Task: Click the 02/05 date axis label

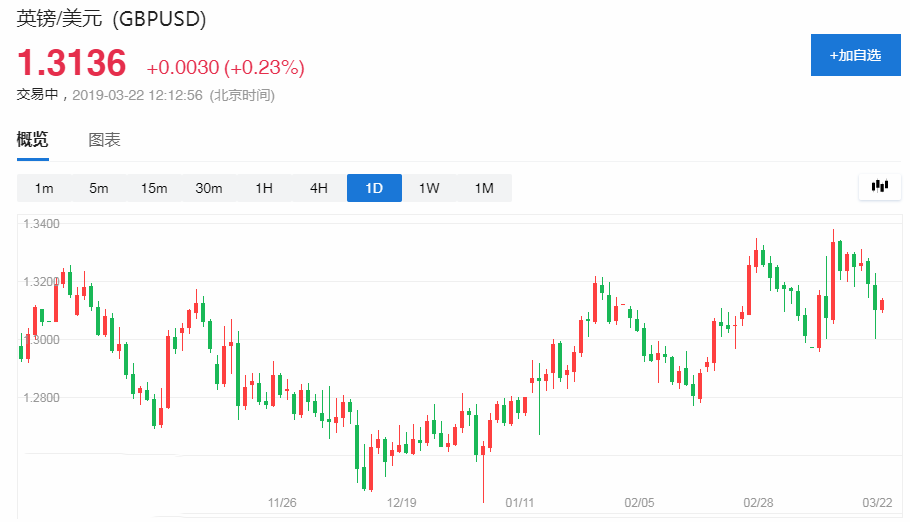Action: [639, 503]
